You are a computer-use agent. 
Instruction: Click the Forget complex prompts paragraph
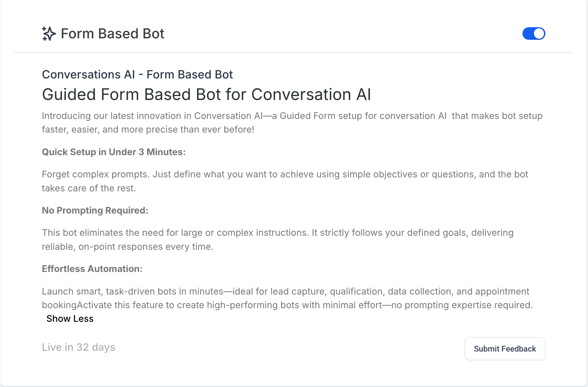click(x=285, y=181)
